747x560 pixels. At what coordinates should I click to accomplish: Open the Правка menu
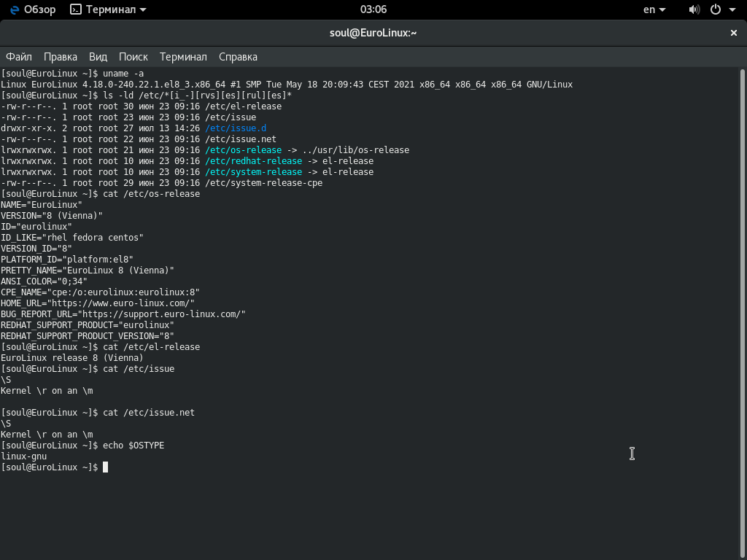(61, 57)
